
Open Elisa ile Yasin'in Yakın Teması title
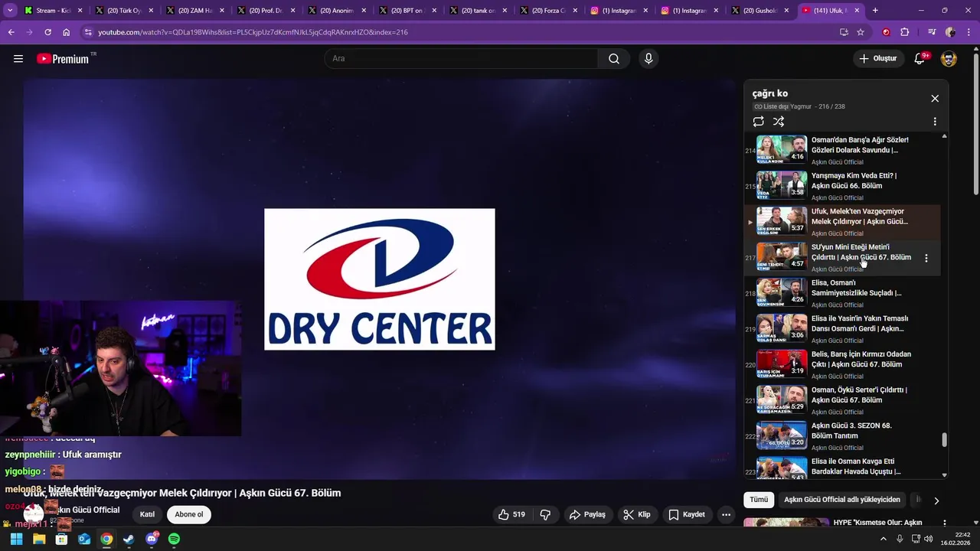pyautogui.click(x=859, y=324)
